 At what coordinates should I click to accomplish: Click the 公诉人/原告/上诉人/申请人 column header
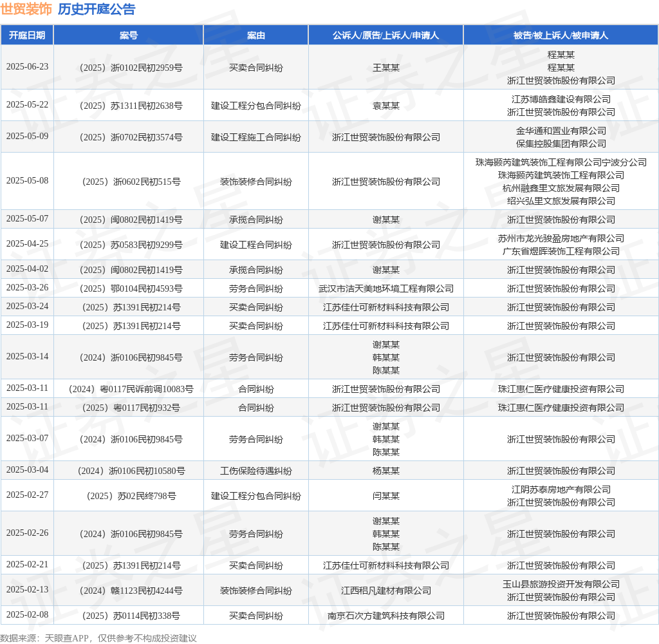386,35
